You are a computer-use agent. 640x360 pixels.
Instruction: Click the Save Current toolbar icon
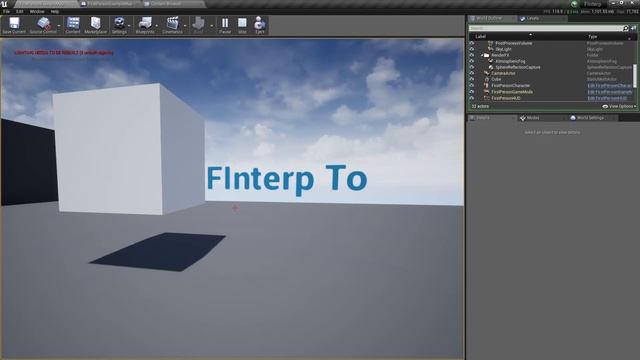click(14, 23)
